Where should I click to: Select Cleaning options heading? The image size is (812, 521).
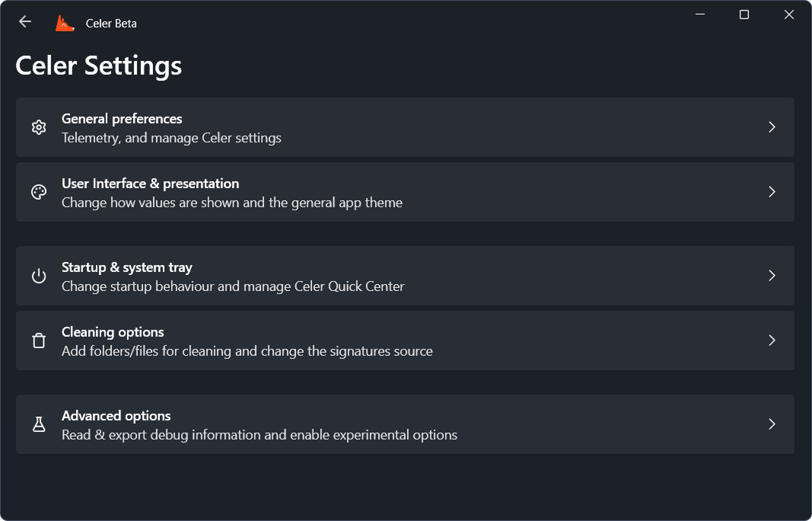tap(113, 332)
